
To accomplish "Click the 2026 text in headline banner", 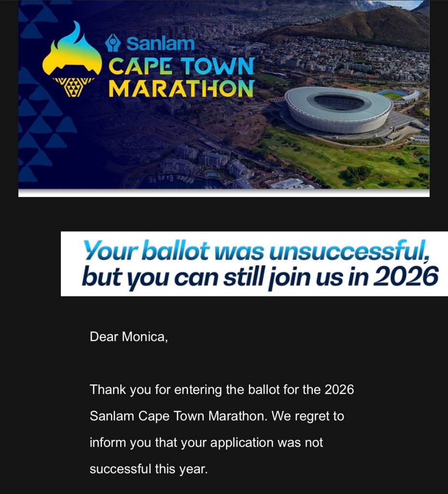I will 406,276.
